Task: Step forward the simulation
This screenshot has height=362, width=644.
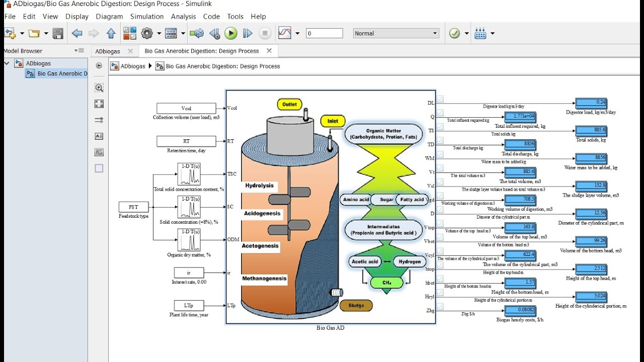Action: point(248,34)
